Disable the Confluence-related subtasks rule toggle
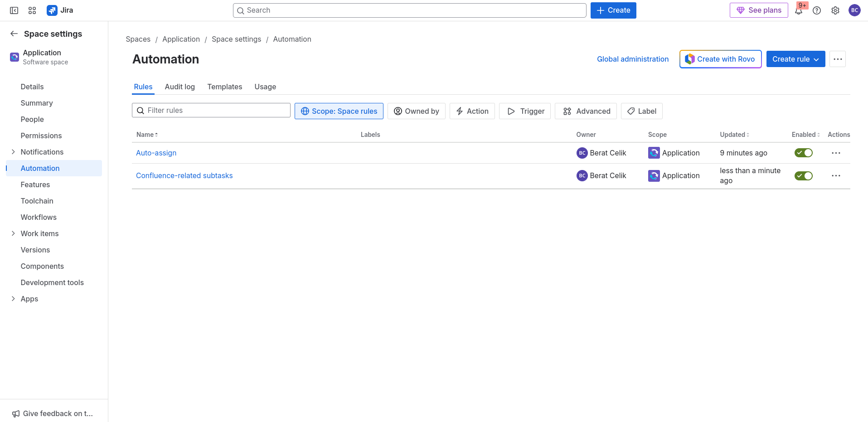868x422 pixels. [803, 176]
